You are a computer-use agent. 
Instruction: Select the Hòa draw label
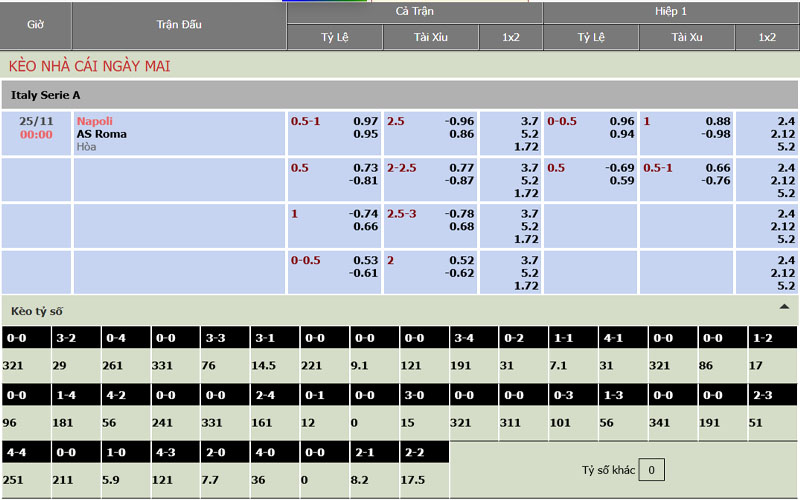87,147
